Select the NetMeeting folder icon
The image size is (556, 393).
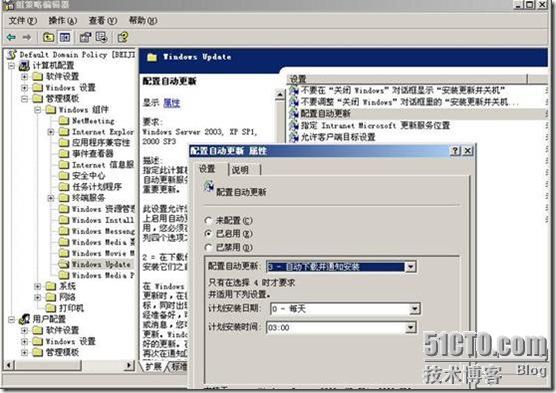click(x=64, y=121)
